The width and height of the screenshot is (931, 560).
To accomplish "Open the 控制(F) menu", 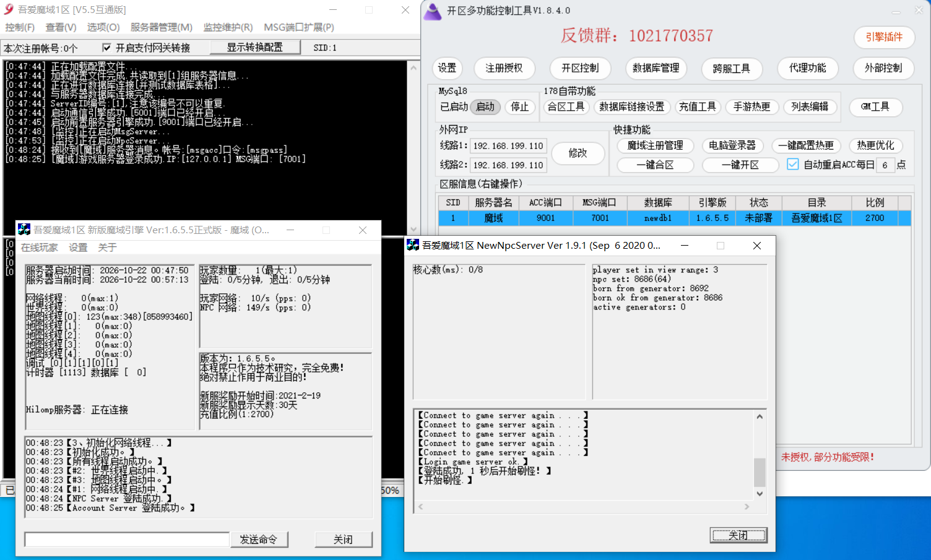I will click(20, 27).
